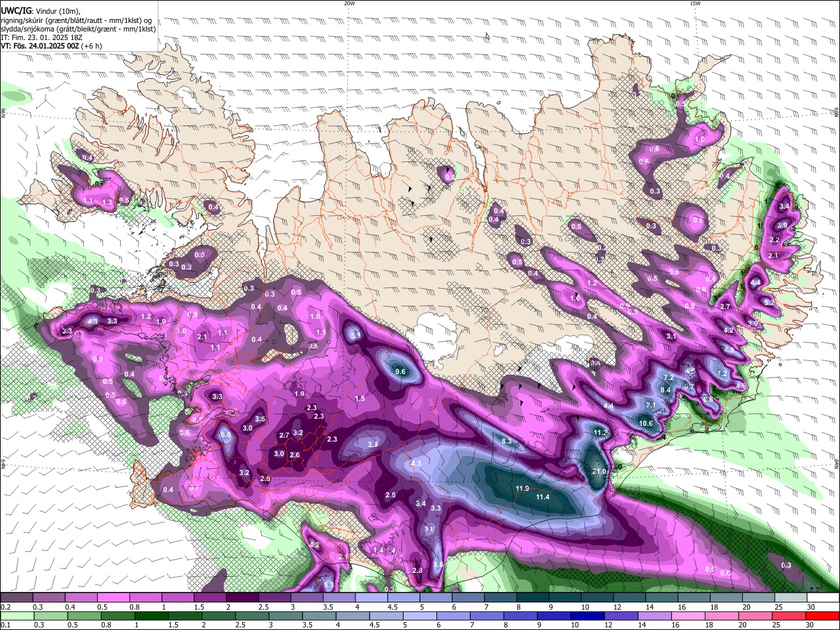Click the 1.5 value on the map
The width and height of the screenshot is (840, 630).
point(360,398)
